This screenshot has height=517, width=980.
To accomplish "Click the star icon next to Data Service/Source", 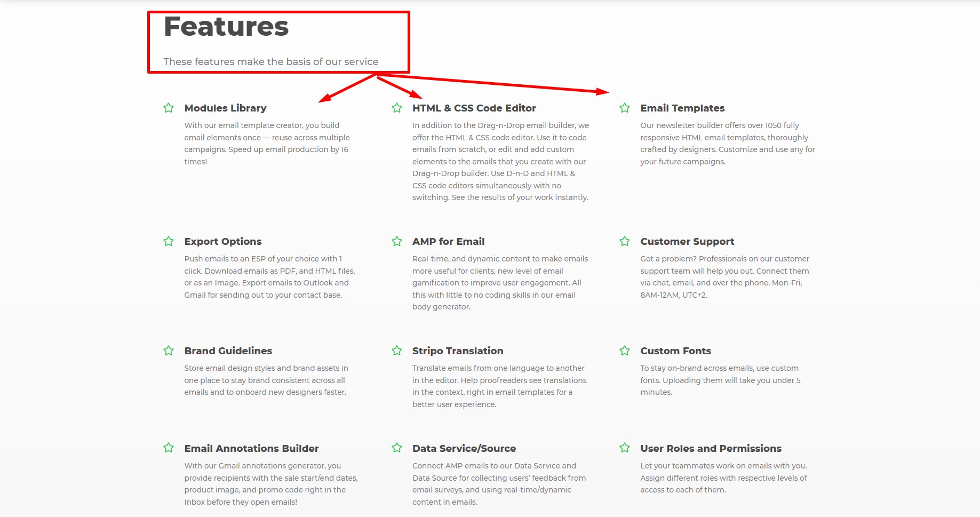I will click(397, 448).
